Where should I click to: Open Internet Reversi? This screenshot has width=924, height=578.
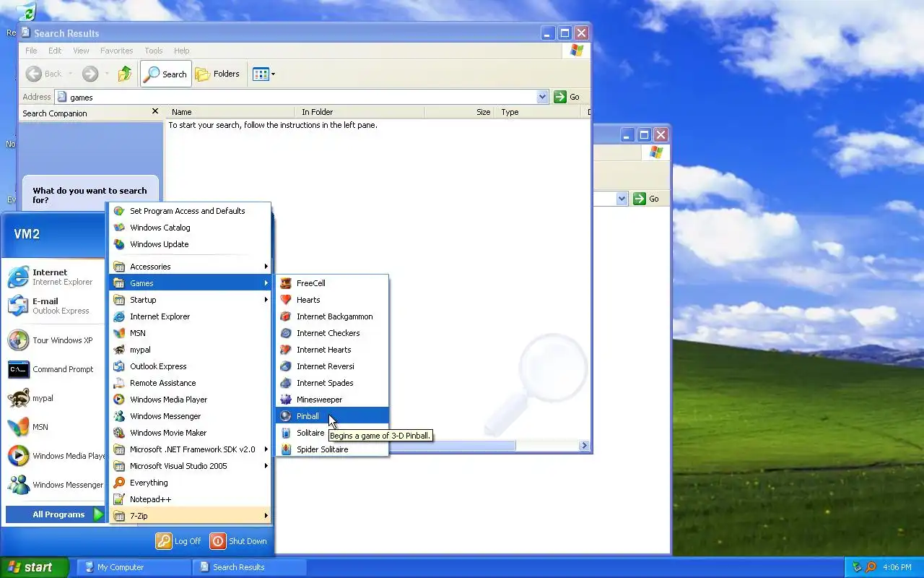tap(332, 366)
